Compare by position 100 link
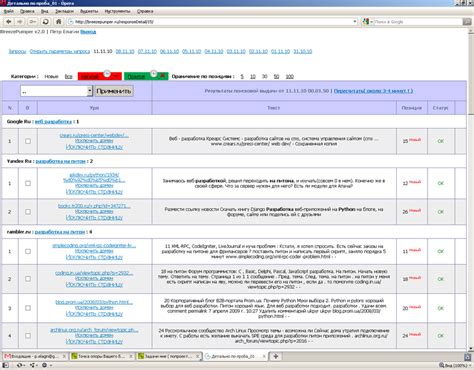474x370 pixels. 290,76
